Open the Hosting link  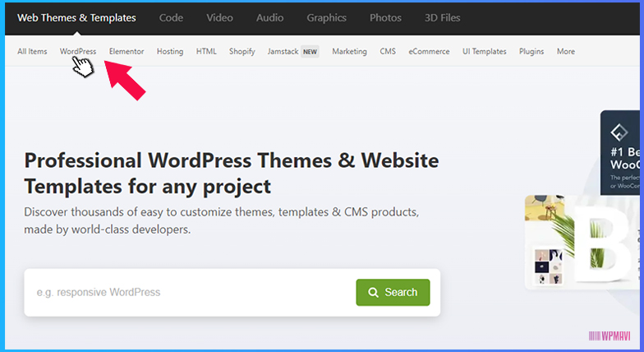tap(169, 51)
